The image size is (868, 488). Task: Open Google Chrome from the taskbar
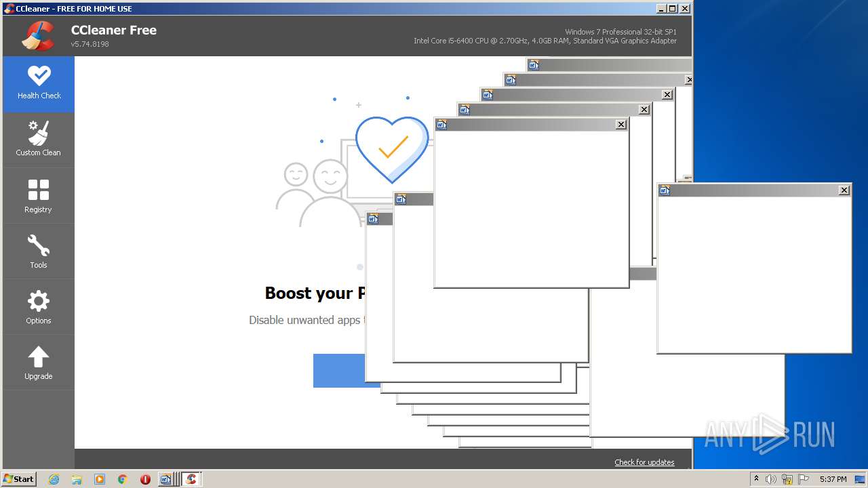pyautogui.click(x=123, y=479)
